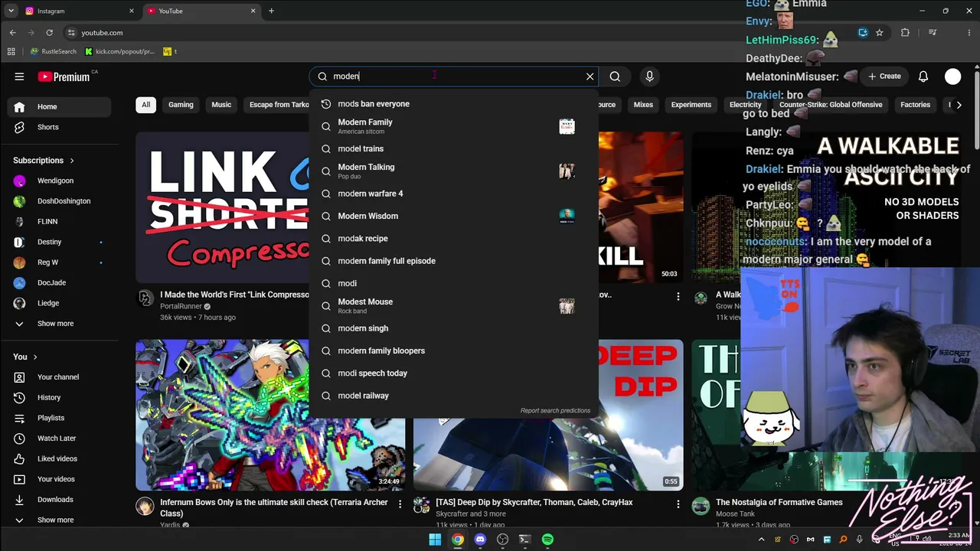The width and height of the screenshot is (980, 551).
Task: Select the Experiments filter chip
Action: point(691,105)
